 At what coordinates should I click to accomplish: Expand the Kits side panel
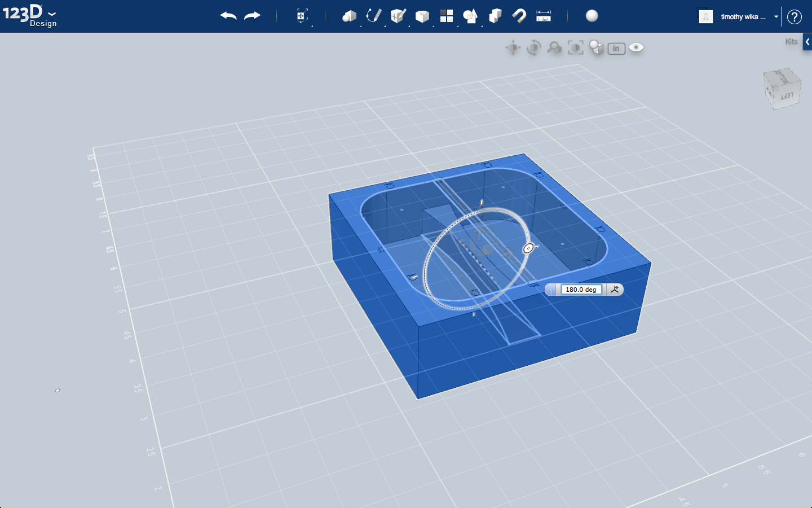point(807,42)
